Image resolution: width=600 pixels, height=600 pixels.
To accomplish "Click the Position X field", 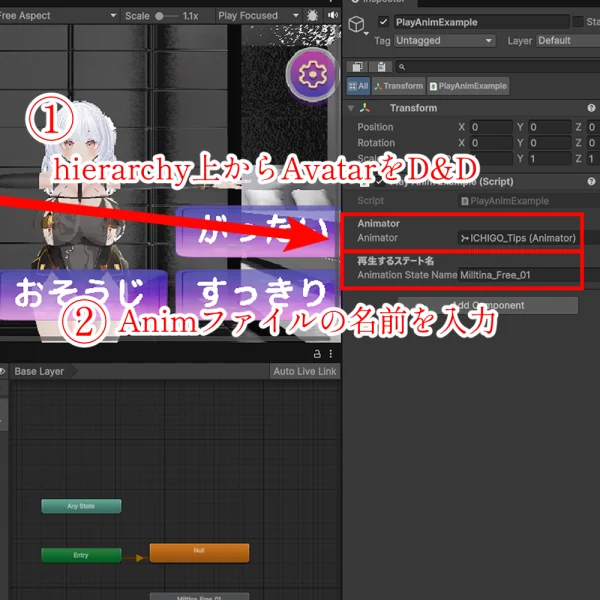I will click(491, 127).
